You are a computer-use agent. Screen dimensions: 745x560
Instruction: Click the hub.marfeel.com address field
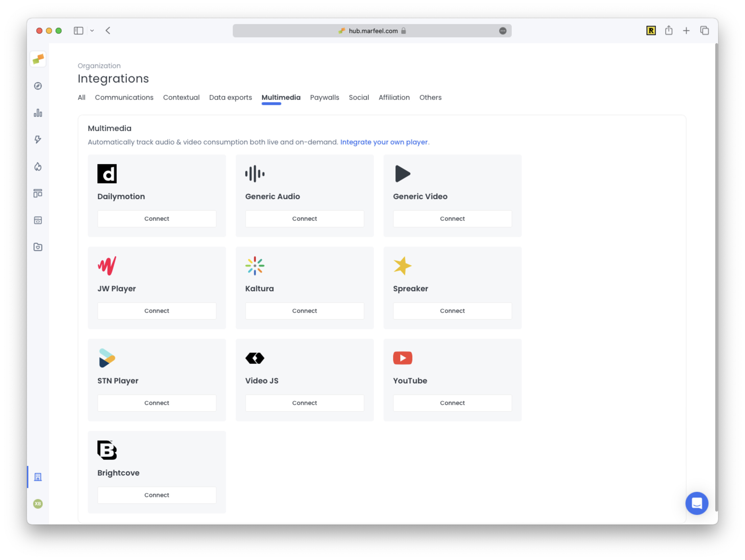[372, 31]
